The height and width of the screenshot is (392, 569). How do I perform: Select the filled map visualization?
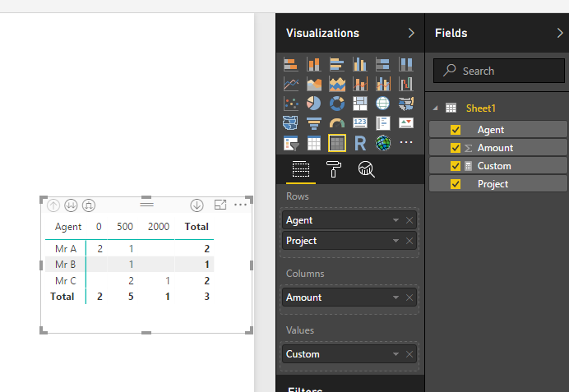[x=405, y=104]
